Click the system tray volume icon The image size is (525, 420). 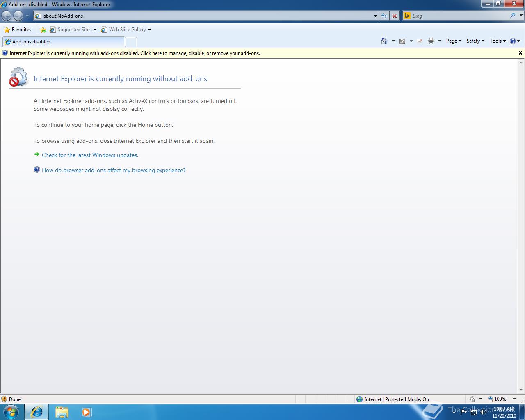point(484,412)
